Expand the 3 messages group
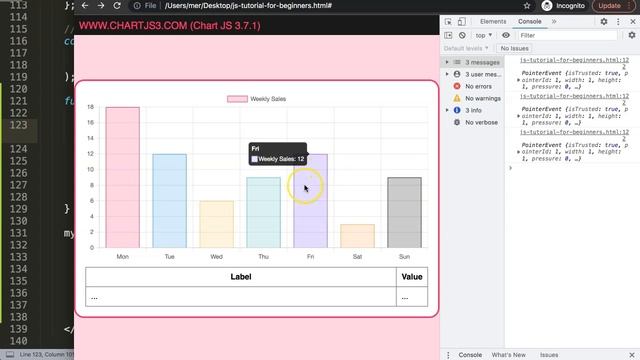This screenshot has height=360, width=640. (447, 62)
